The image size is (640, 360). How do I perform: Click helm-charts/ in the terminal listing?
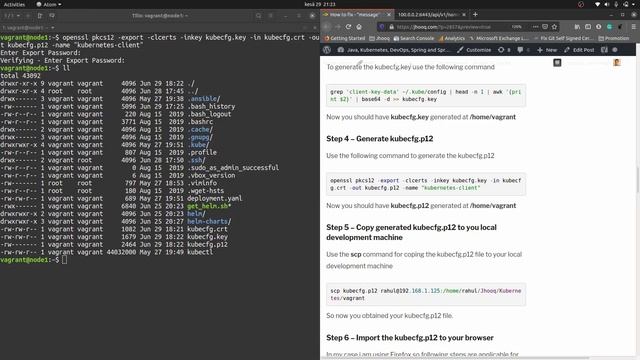point(209,221)
